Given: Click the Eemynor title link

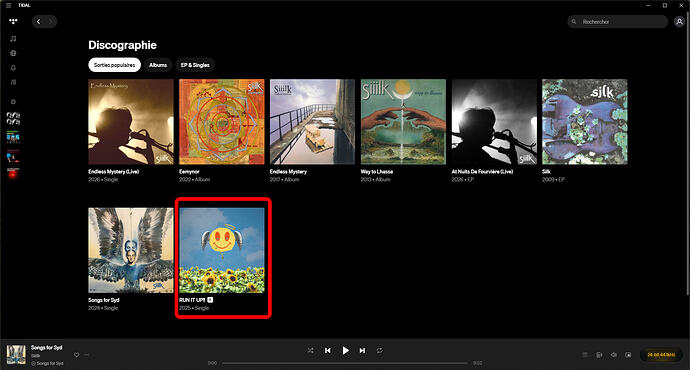Looking at the screenshot, I should [189, 172].
